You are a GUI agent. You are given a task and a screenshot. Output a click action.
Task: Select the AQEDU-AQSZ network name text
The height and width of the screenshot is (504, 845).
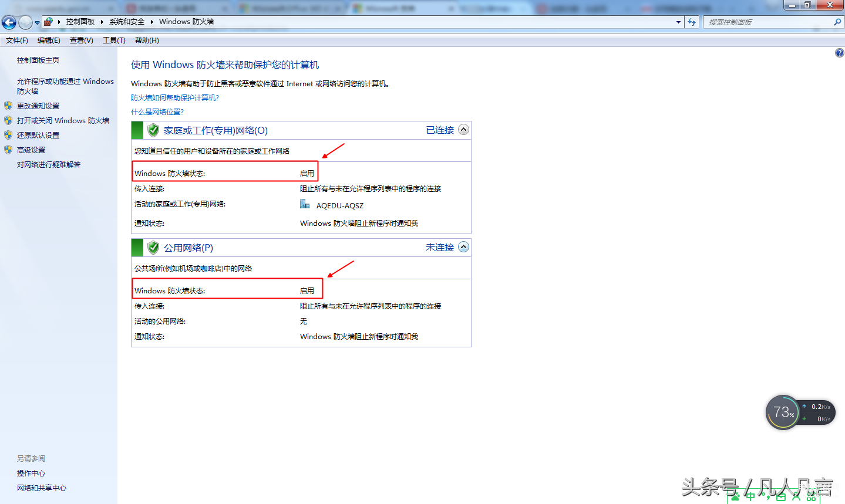coord(340,206)
